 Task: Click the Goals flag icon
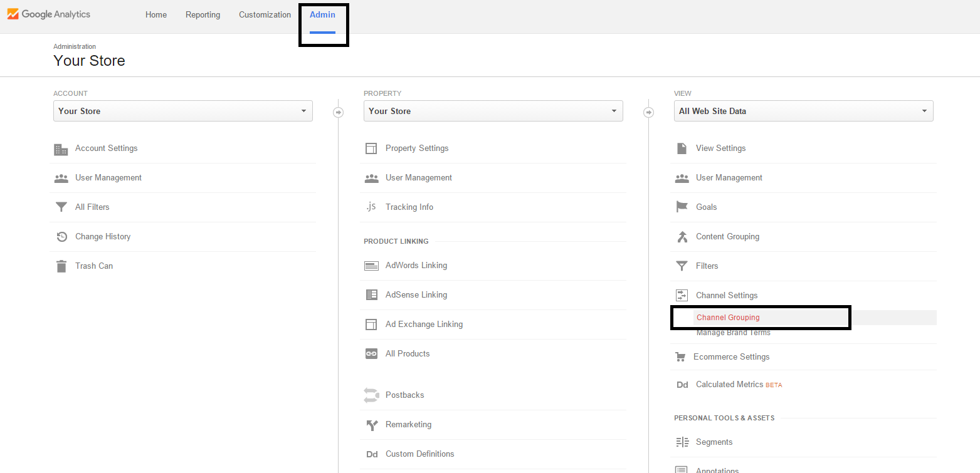click(x=682, y=207)
